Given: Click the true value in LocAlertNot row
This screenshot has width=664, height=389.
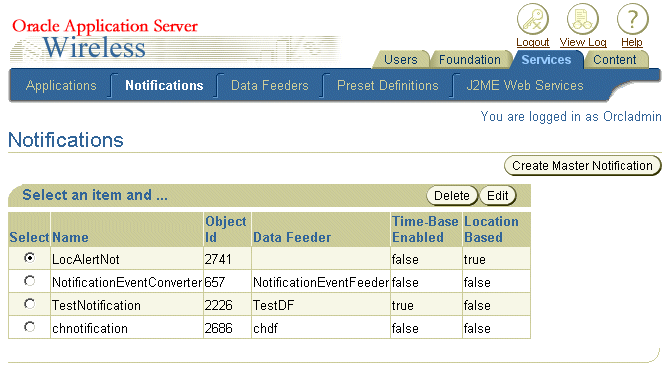Looking at the screenshot, I should tap(475, 259).
